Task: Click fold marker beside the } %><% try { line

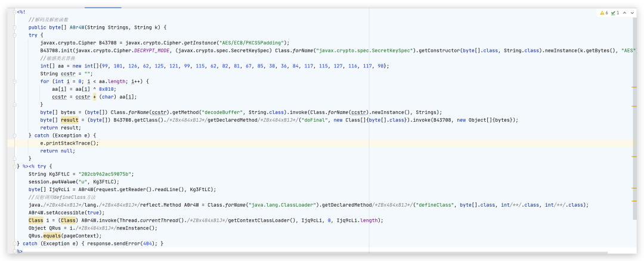Action: pyautogui.click(x=15, y=166)
